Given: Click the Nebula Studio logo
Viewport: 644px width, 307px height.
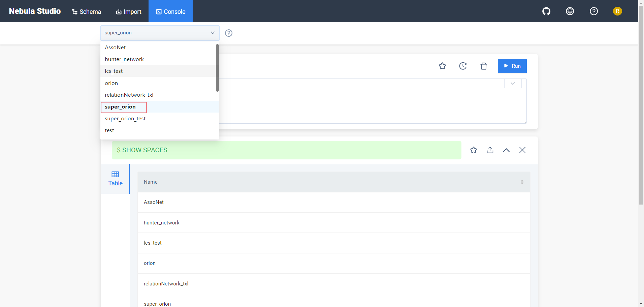Looking at the screenshot, I should [x=35, y=11].
